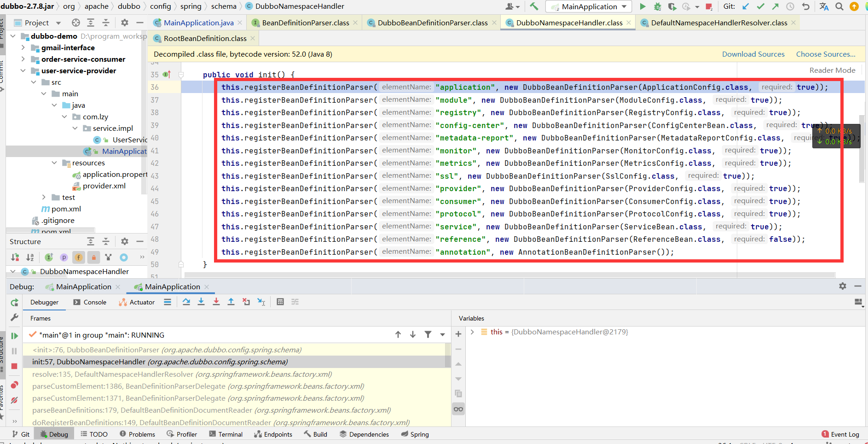Toggle Show Properties filter in Structure panel

point(64,257)
